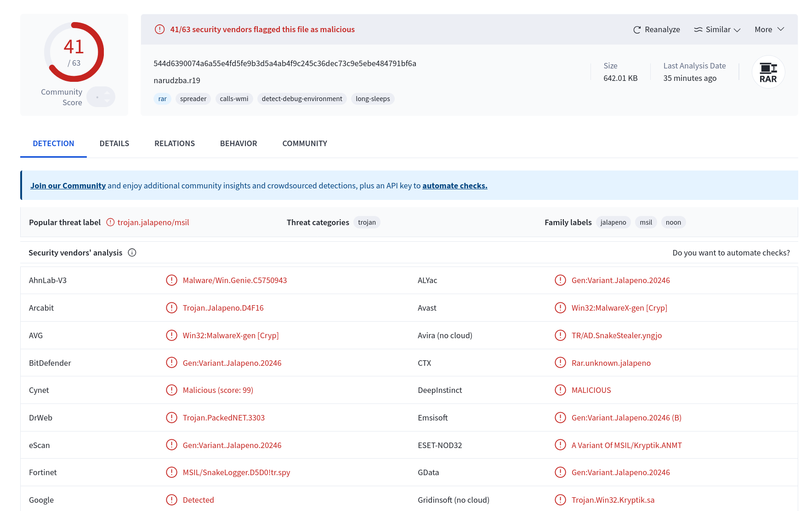Click the GData detection alert icon

[560, 472]
